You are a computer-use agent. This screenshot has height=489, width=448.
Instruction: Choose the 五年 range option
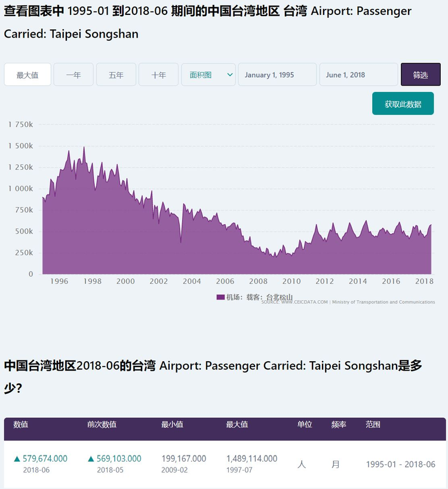pyautogui.click(x=116, y=75)
